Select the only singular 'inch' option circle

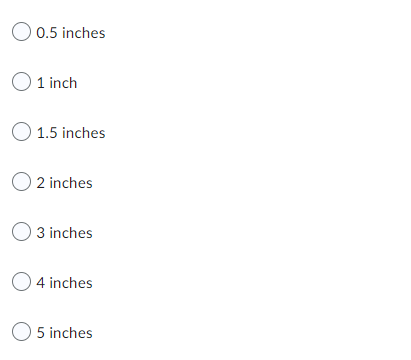click(x=22, y=82)
